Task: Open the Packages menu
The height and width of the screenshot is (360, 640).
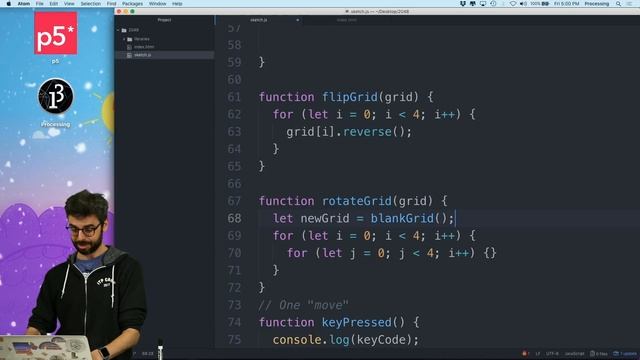Action: coord(133,4)
